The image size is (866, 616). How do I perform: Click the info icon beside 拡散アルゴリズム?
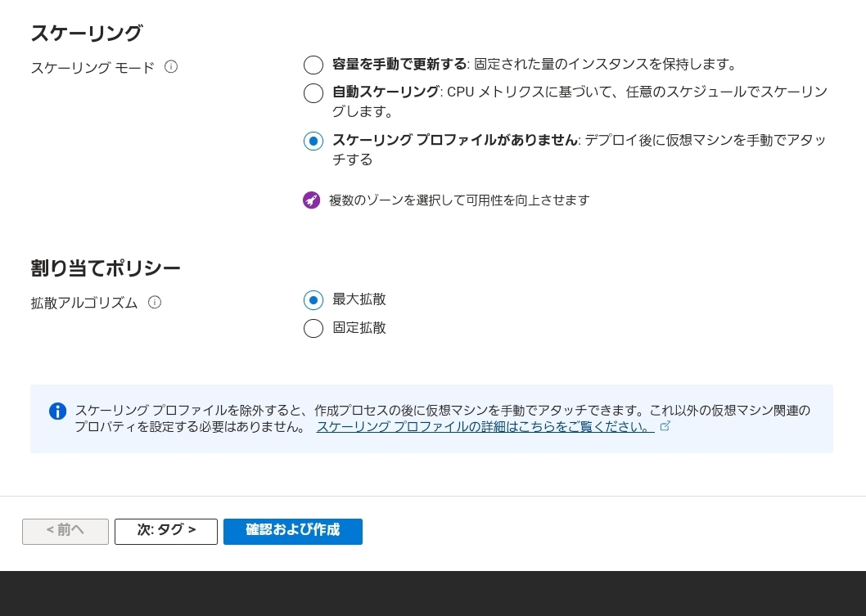point(155,302)
